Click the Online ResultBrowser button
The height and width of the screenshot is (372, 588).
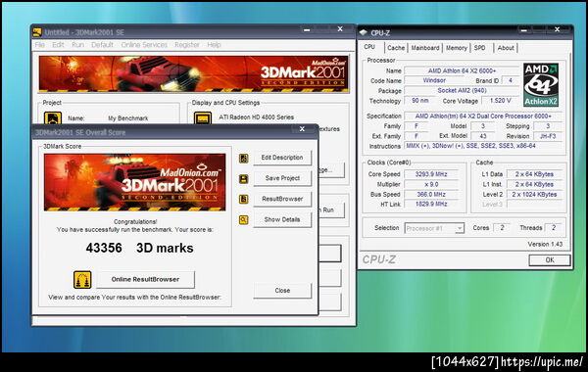click(x=145, y=279)
